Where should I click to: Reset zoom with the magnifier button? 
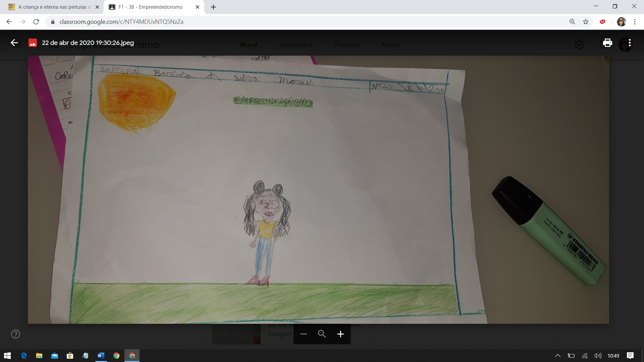click(x=322, y=334)
